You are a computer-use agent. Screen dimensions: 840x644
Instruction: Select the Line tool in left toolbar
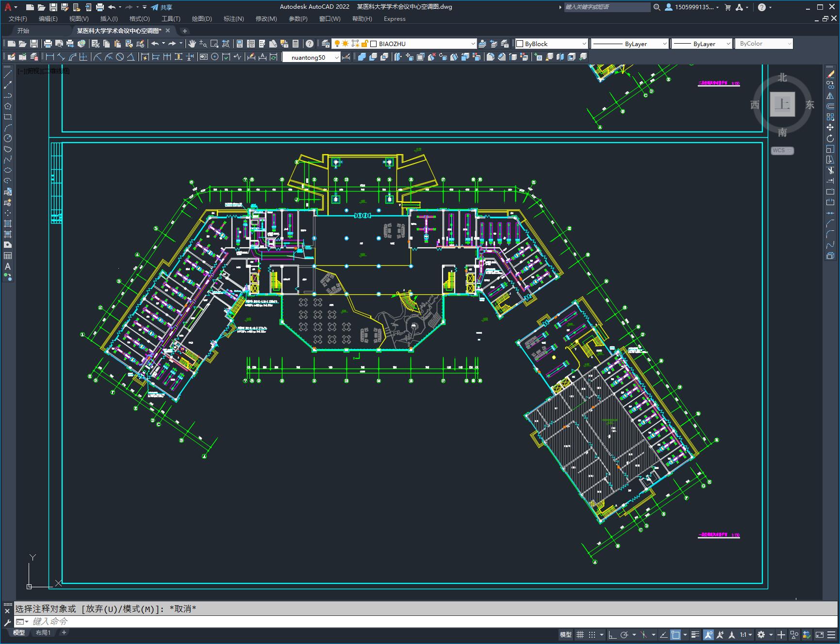pos(8,75)
